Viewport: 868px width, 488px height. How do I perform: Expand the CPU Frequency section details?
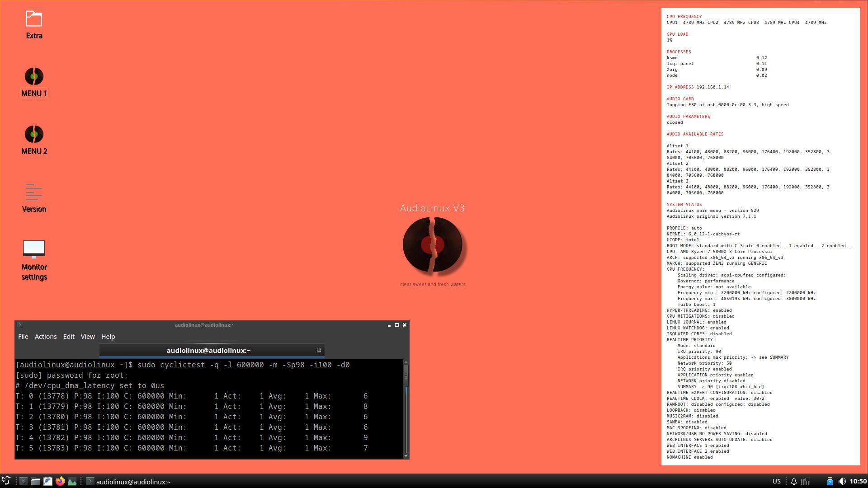point(685,269)
